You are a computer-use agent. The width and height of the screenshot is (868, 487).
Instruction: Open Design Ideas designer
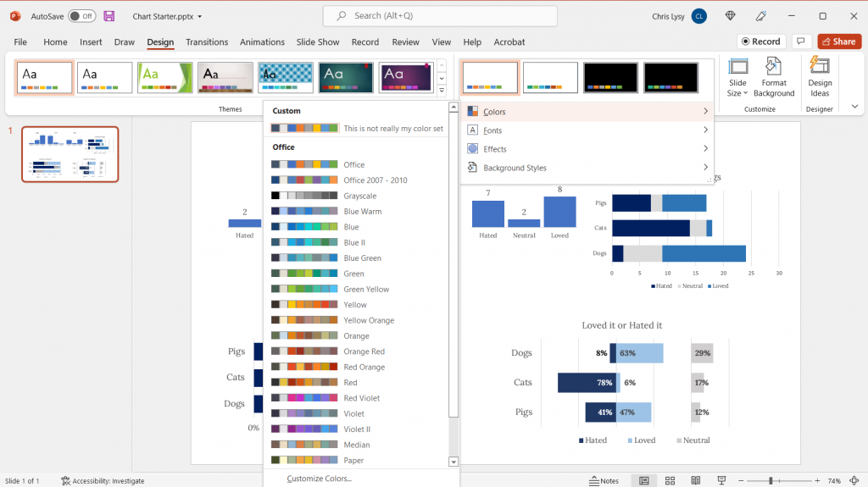coord(820,77)
